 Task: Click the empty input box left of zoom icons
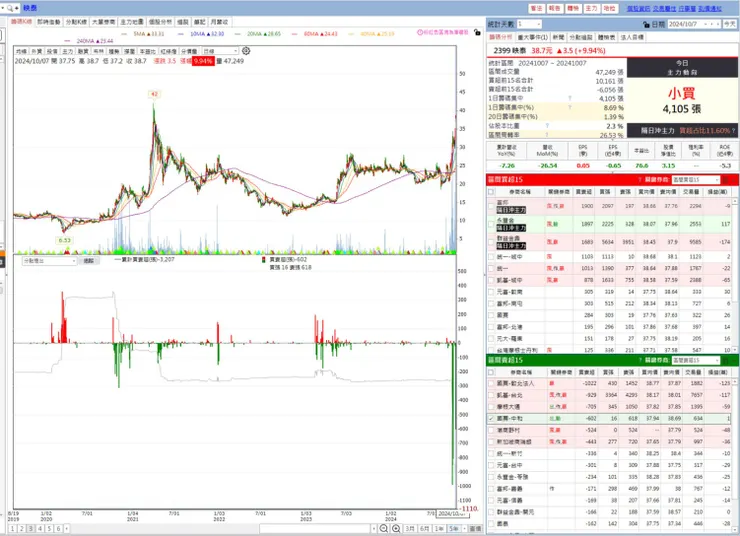tap(315, 529)
